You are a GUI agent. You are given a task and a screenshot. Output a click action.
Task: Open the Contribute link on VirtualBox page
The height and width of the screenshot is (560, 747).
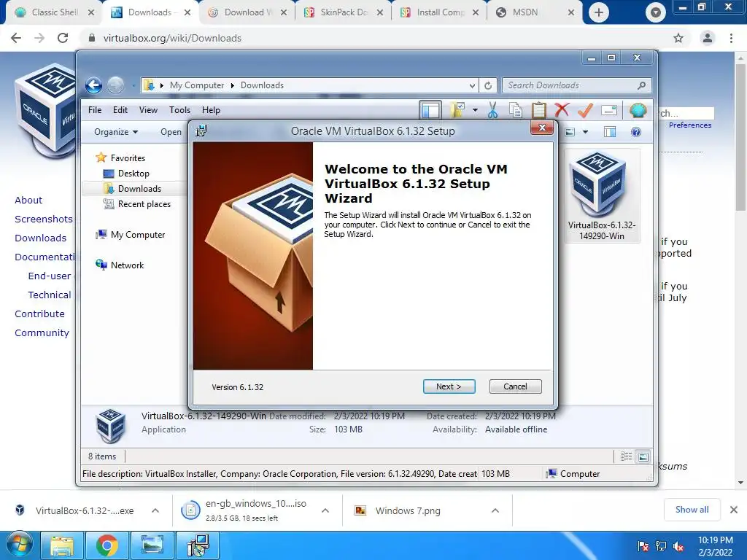(x=39, y=314)
